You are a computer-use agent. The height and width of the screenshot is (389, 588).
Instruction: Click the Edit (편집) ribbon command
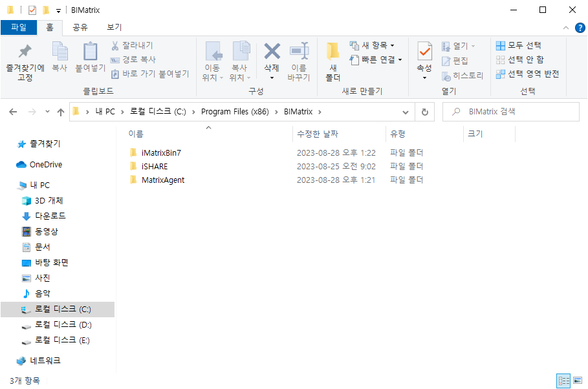(455, 61)
